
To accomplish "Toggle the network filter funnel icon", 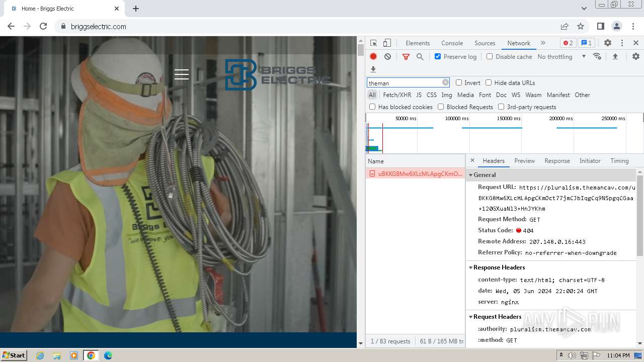I will [x=406, y=57].
